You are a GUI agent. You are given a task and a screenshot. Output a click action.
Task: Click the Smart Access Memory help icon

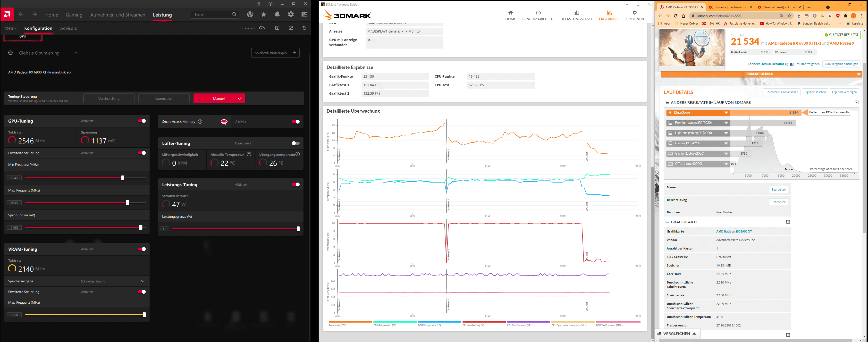click(x=200, y=122)
